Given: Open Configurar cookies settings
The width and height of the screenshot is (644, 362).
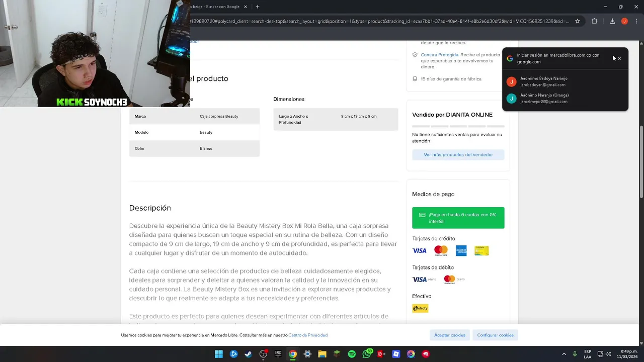Looking at the screenshot, I should tap(496, 335).
